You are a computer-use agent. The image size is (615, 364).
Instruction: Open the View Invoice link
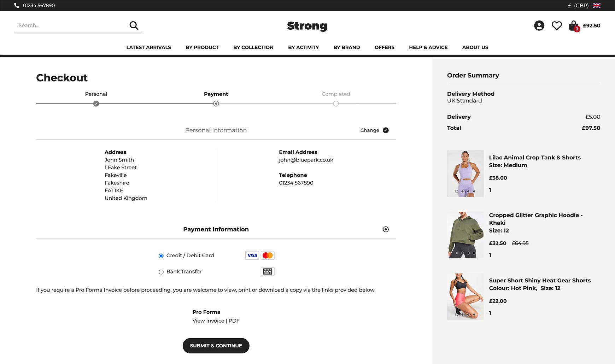[208, 321]
